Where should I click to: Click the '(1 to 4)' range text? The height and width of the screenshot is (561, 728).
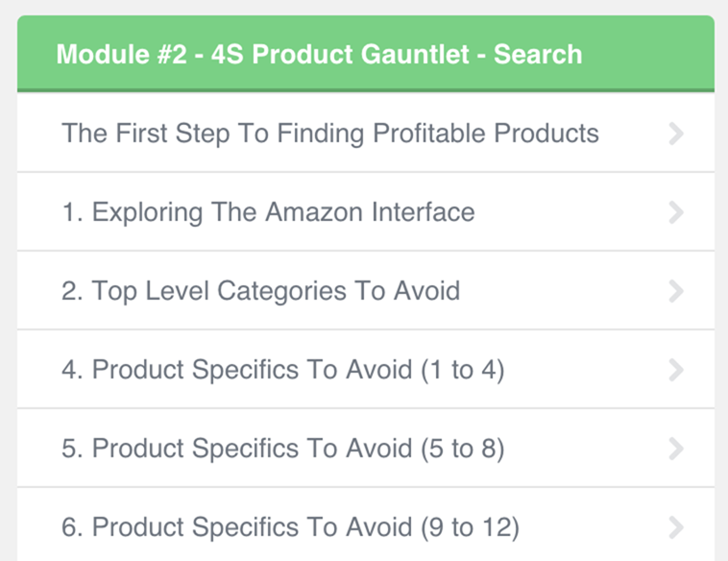tap(462, 370)
